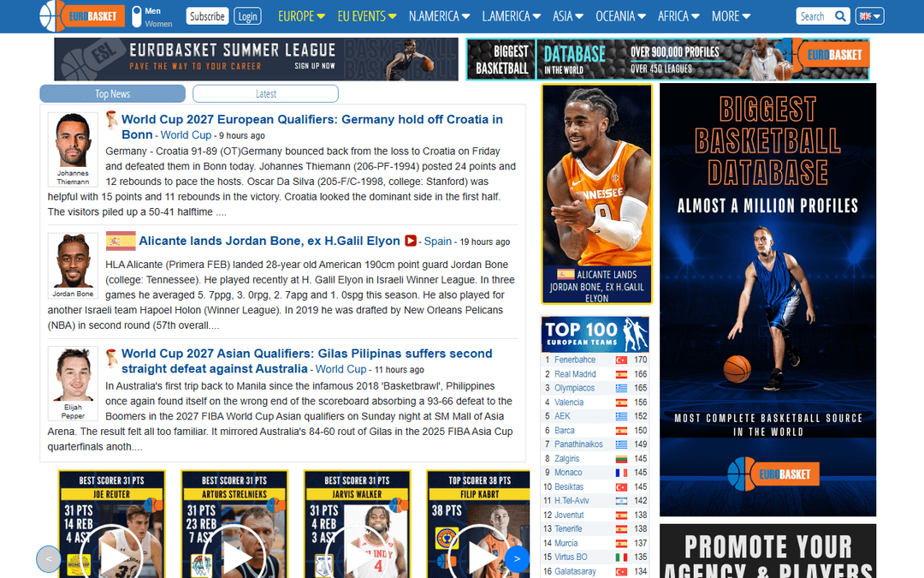Expand the AFRICA menu
Screen dimensions: 924x578
click(x=678, y=16)
